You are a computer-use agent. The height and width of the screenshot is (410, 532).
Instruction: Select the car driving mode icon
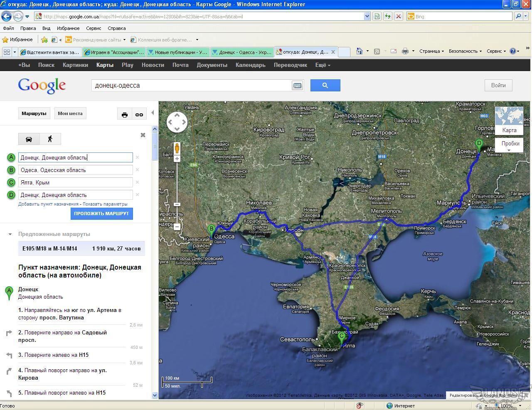[29, 139]
